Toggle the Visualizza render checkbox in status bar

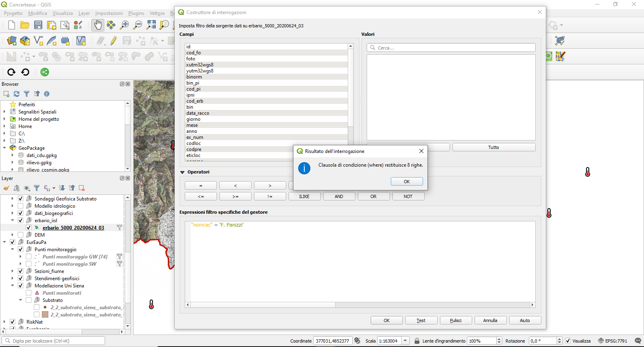pyautogui.click(x=568, y=341)
